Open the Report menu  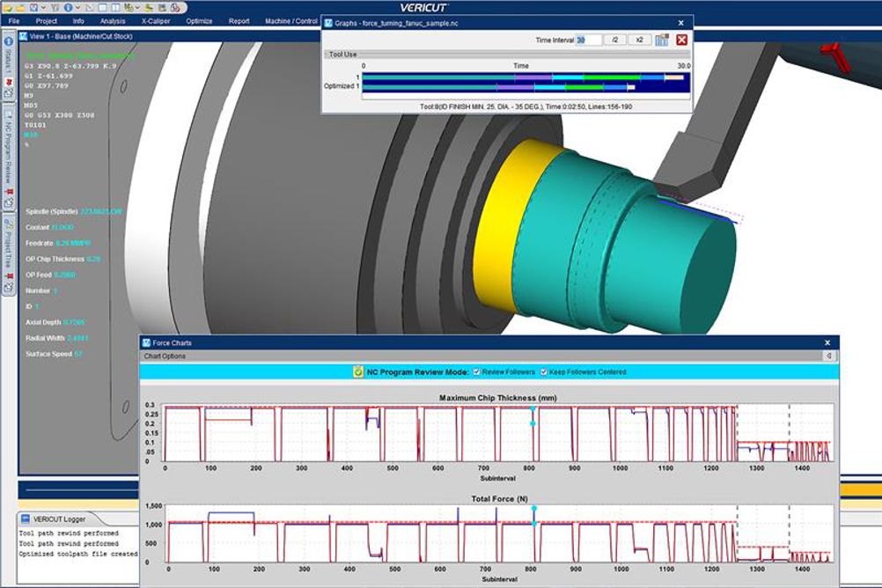coord(239,21)
